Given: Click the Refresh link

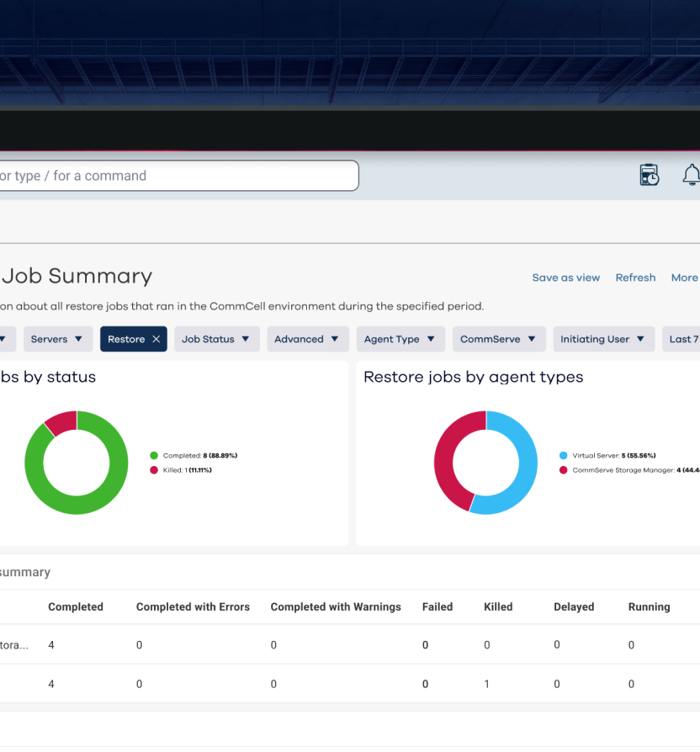Looking at the screenshot, I should click(635, 278).
